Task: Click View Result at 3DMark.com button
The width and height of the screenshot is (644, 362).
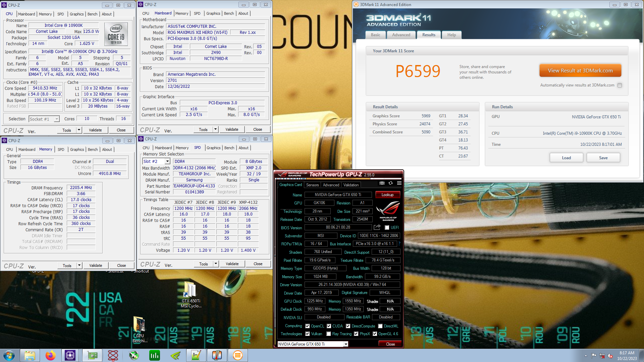Action: [580, 71]
